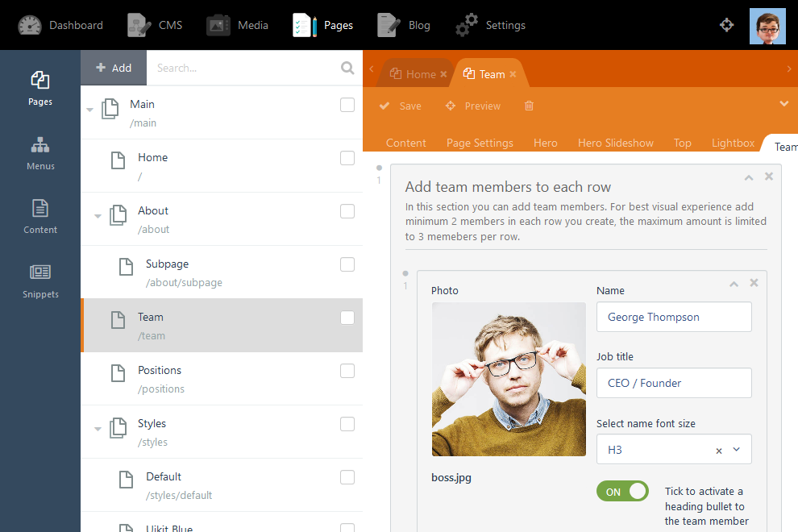The image size is (798, 532).
Task: Collapse the About page tree
Action: 98,216
